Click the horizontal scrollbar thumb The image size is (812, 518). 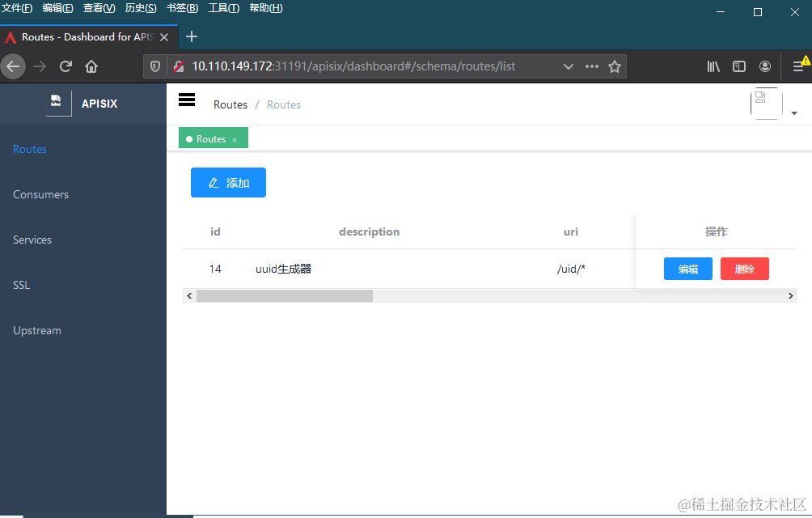285,295
